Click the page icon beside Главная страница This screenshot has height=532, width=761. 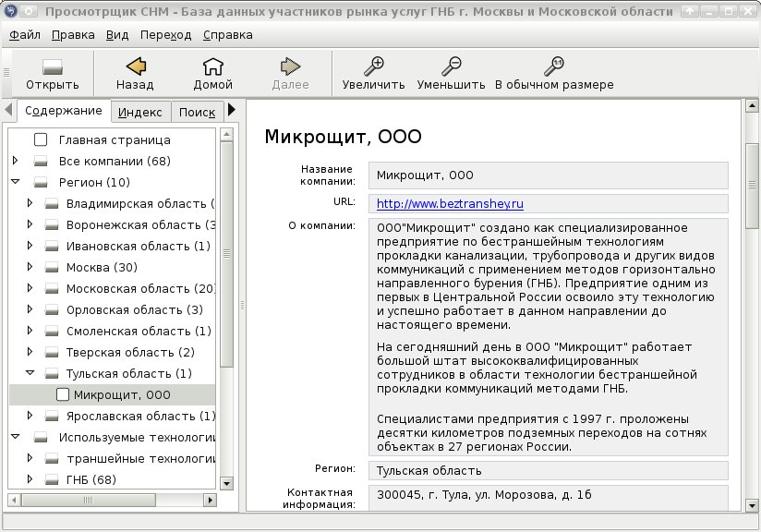point(41,139)
